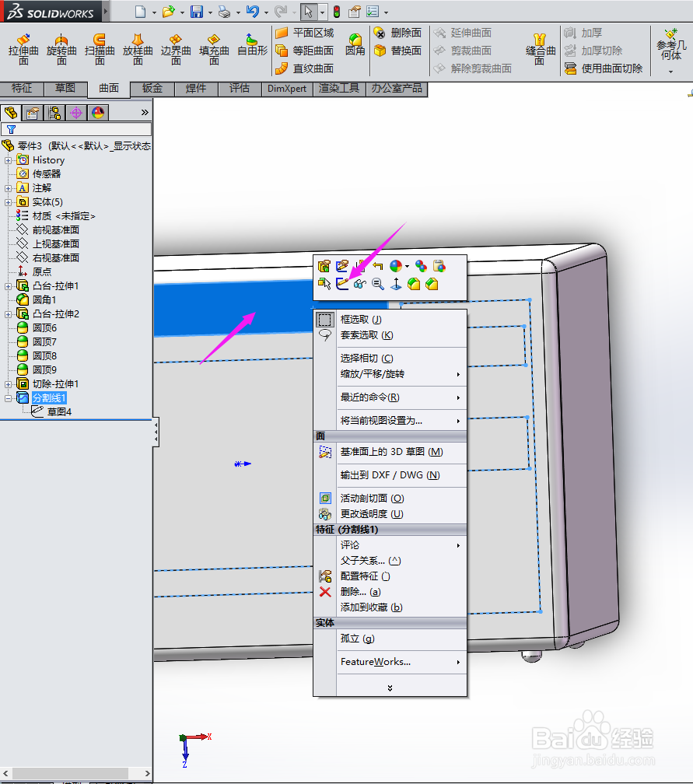Expand the 注解 annotations node
The image size is (693, 784).
[x=8, y=188]
